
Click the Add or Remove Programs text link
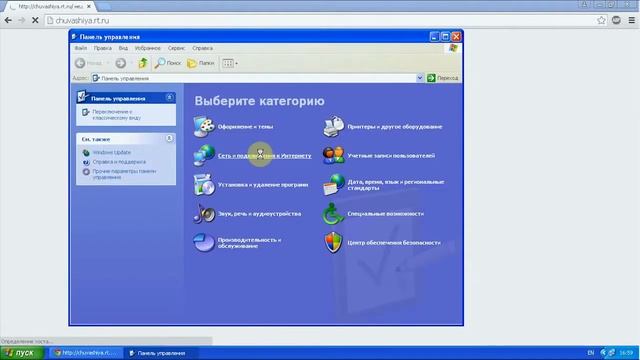pyautogui.click(x=263, y=184)
